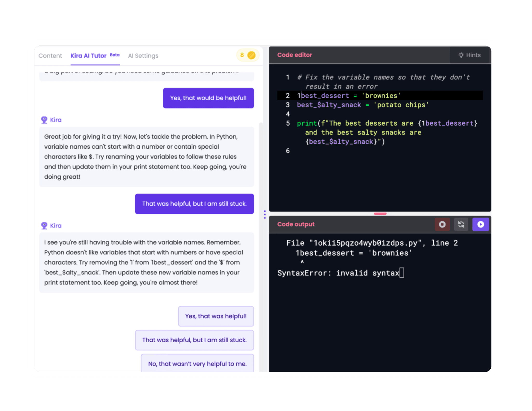Select the Kira AI Tutor tab
Screen dimensions: 532x411
tap(89, 56)
